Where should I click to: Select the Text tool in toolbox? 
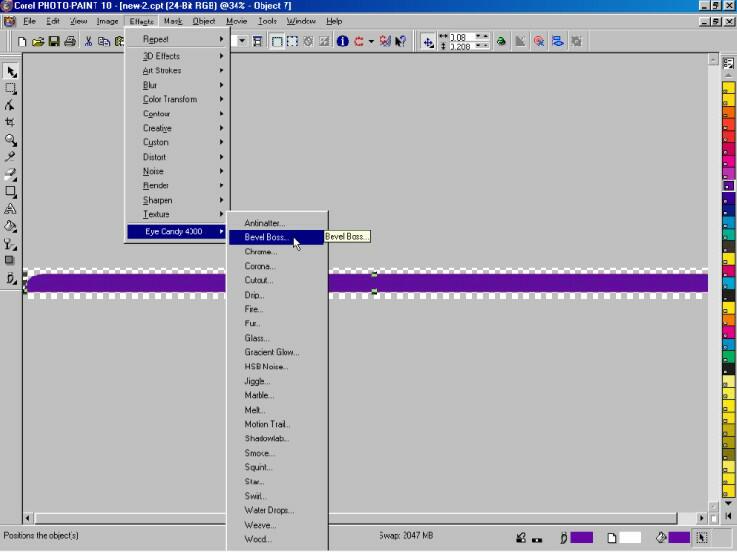tap(11, 209)
